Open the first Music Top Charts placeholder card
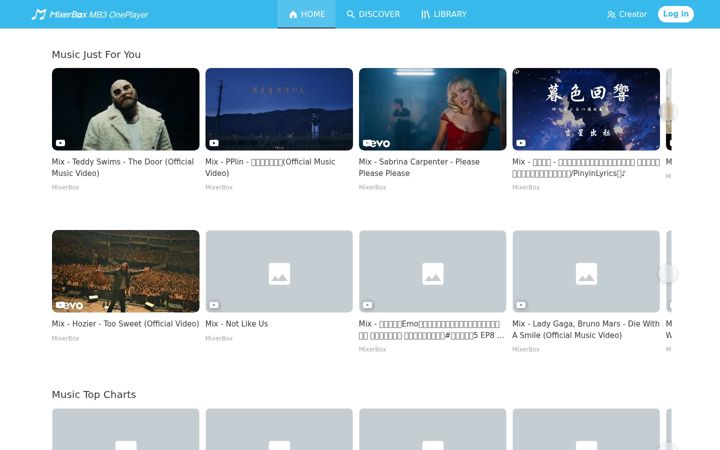 click(126, 429)
